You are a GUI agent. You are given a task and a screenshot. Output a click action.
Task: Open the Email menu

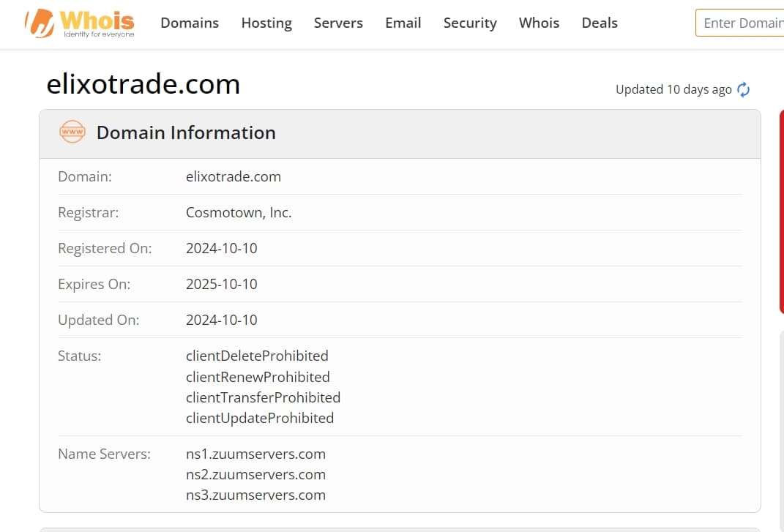click(403, 23)
